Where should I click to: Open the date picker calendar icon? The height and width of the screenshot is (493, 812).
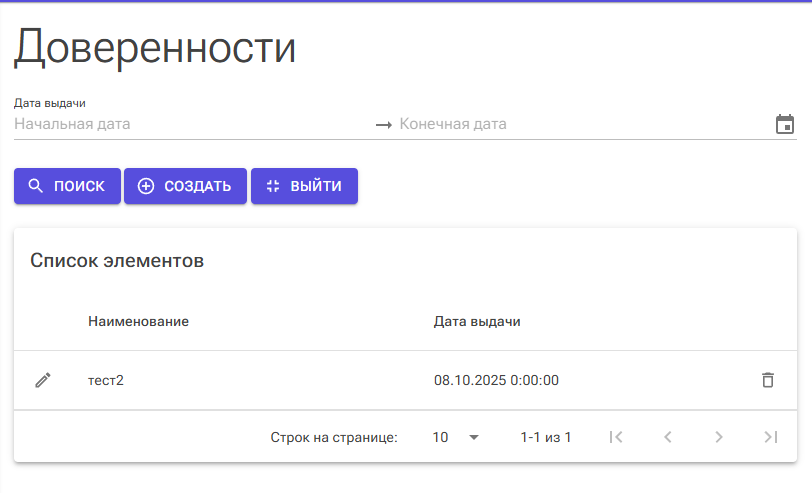point(785,125)
